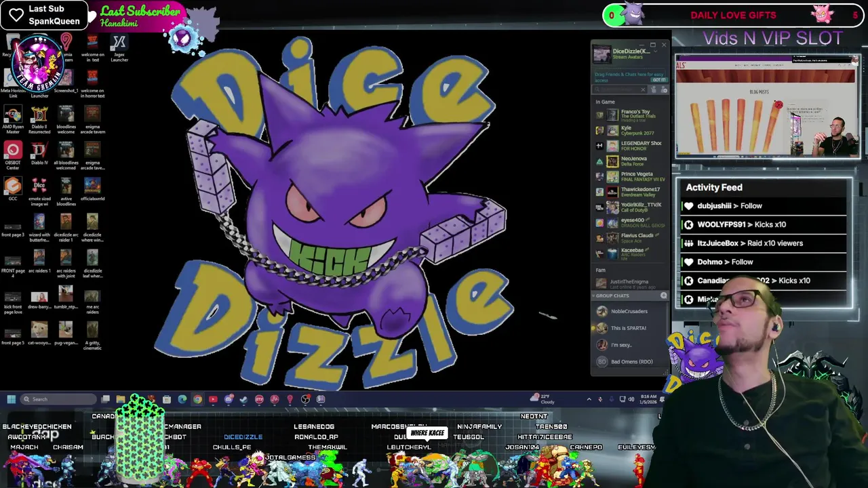Image resolution: width=868 pixels, height=488 pixels.
Task: Select friend Franco's Toy in friends list
Action: [x=631, y=115]
